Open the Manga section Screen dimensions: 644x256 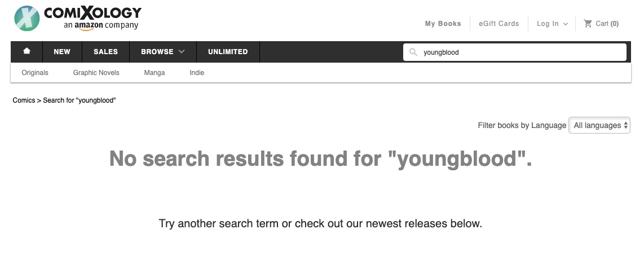pos(155,73)
